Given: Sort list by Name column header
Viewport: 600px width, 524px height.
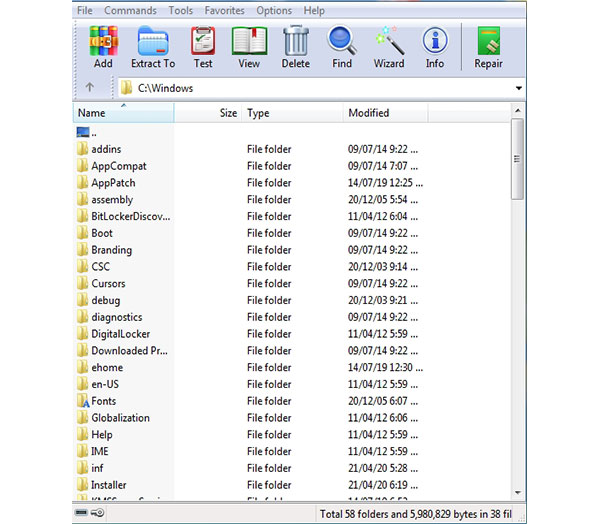Looking at the screenshot, I should pyautogui.click(x=123, y=113).
